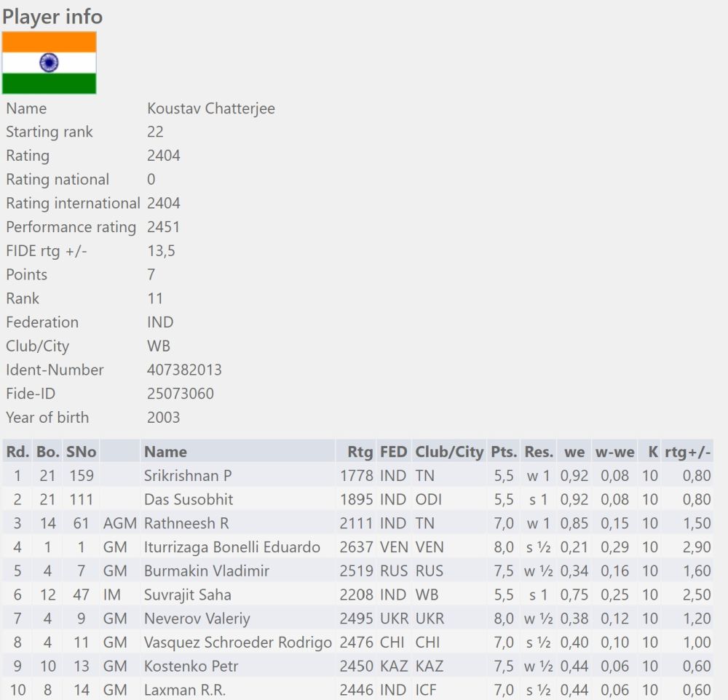Open Iturrizaga Bonelli Eduardo's player page
The width and height of the screenshot is (728, 700).
tap(232, 547)
